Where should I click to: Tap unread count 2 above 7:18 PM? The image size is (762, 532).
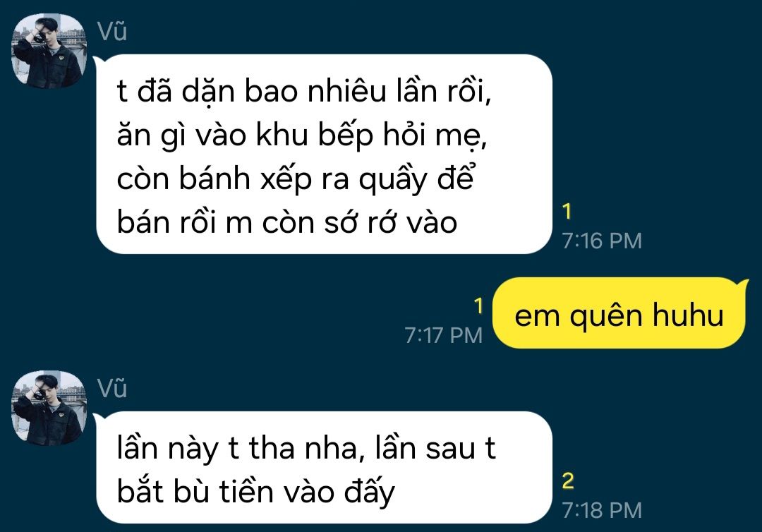[568, 481]
